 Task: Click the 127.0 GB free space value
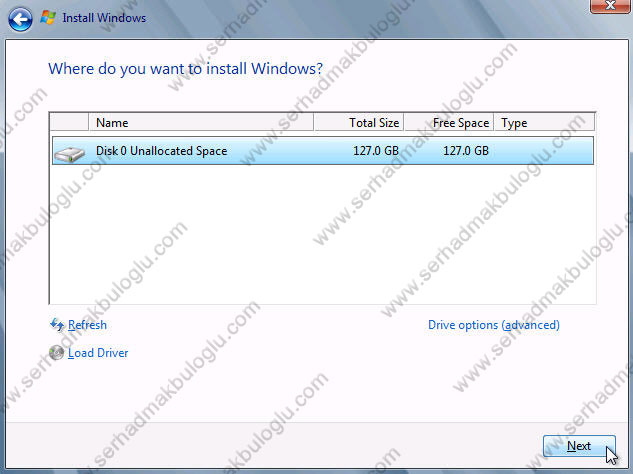click(466, 151)
